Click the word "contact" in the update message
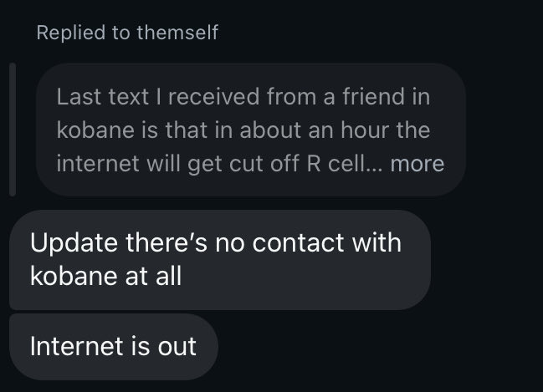Image resolution: width=543 pixels, height=392 pixels. click(x=296, y=243)
